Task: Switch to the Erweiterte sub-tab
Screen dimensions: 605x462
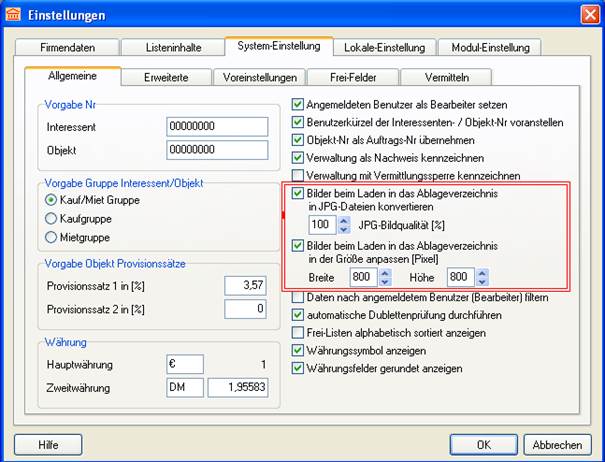Action: click(166, 77)
